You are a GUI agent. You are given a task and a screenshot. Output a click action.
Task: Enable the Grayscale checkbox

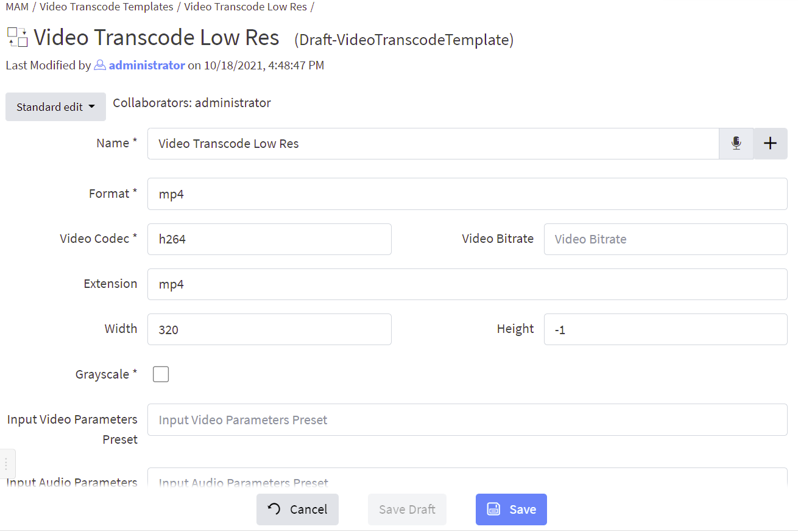[x=161, y=374]
